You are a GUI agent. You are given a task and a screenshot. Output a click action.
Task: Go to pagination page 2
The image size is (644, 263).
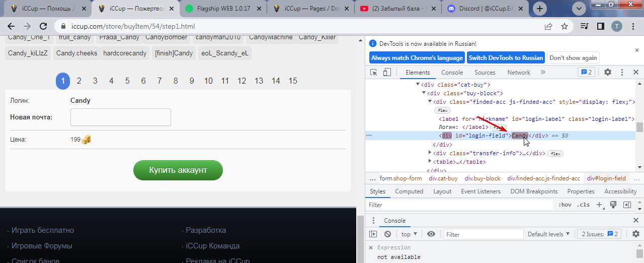[79, 81]
